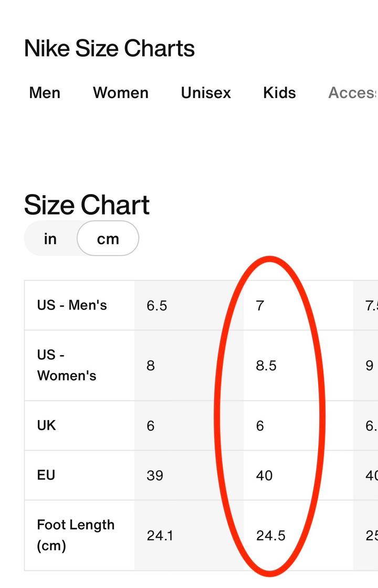The image size is (378, 588).
Task: Select the EU row header cell
Action: 46,475
